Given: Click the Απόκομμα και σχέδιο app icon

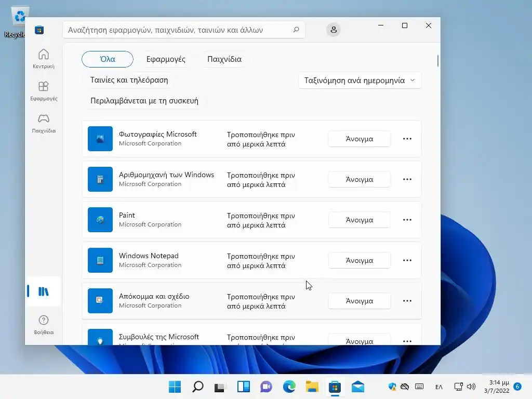Looking at the screenshot, I should pos(100,301).
